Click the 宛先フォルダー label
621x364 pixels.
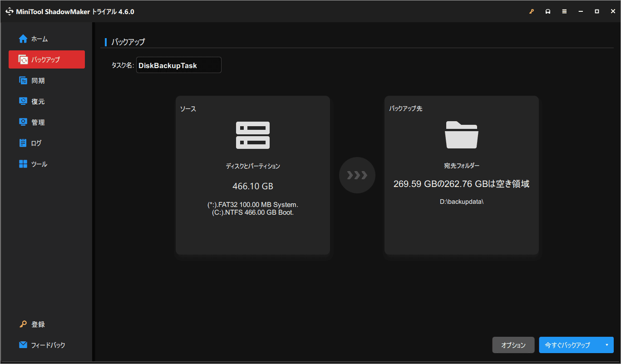point(462,166)
